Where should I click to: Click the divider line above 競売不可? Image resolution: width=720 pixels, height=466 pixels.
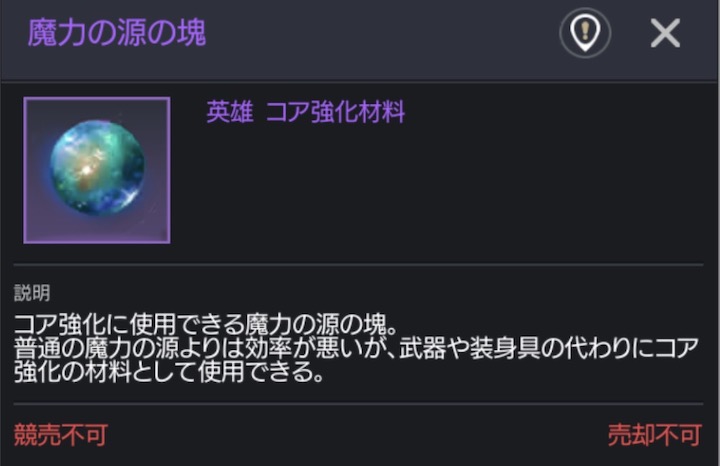(x=358, y=404)
